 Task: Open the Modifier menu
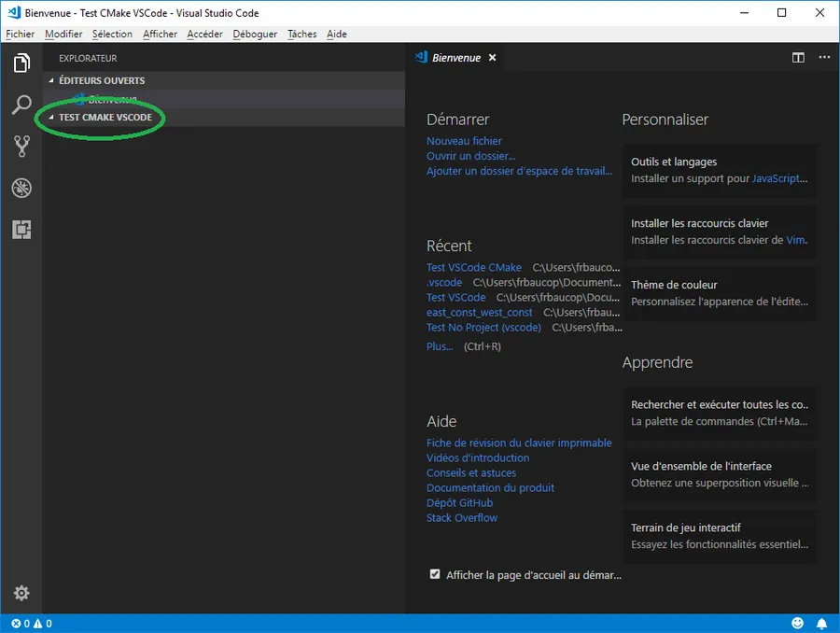pos(63,34)
